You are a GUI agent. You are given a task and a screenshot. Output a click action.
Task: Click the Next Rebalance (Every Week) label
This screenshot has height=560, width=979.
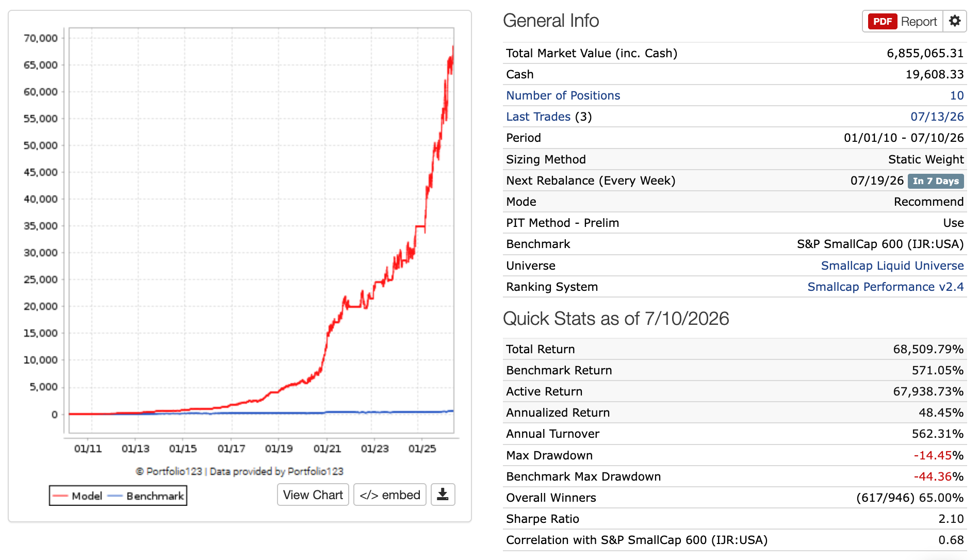coord(591,180)
